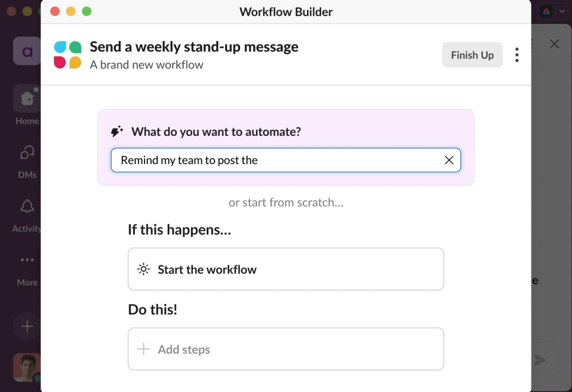Open the three-dot workflow options menu
The width and height of the screenshot is (572, 392).
[x=517, y=55]
